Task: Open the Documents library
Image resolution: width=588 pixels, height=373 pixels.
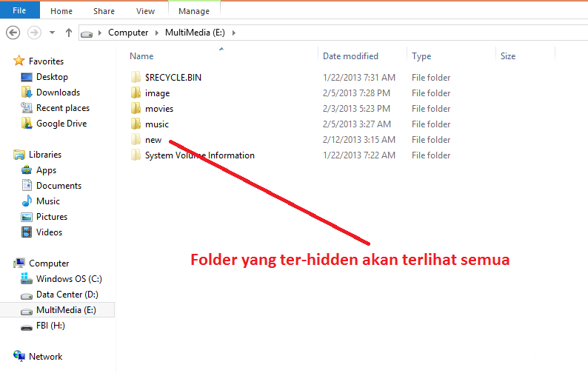Action: 59,186
